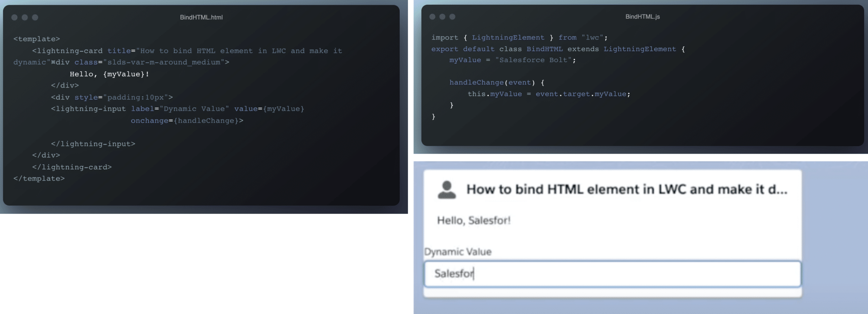Click the onchange attribute in BindHTML.html
This screenshot has width=868, height=314.
tap(150, 120)
